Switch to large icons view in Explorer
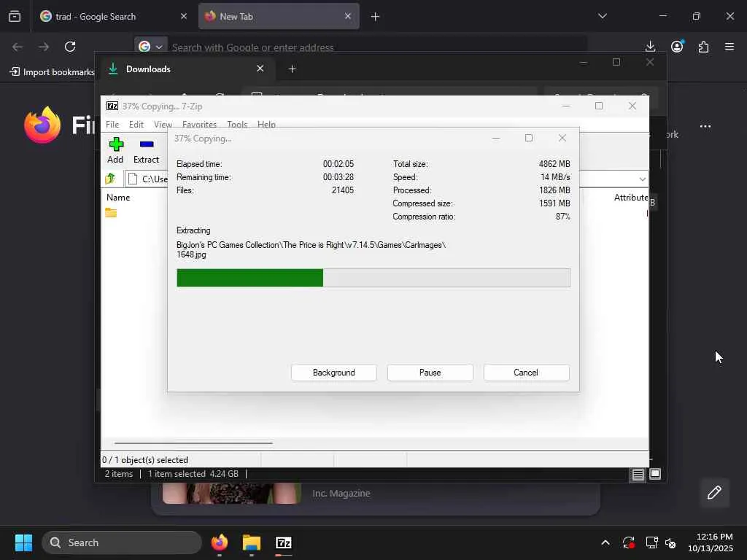The image size is (747, 560). [x=655, y=474]
